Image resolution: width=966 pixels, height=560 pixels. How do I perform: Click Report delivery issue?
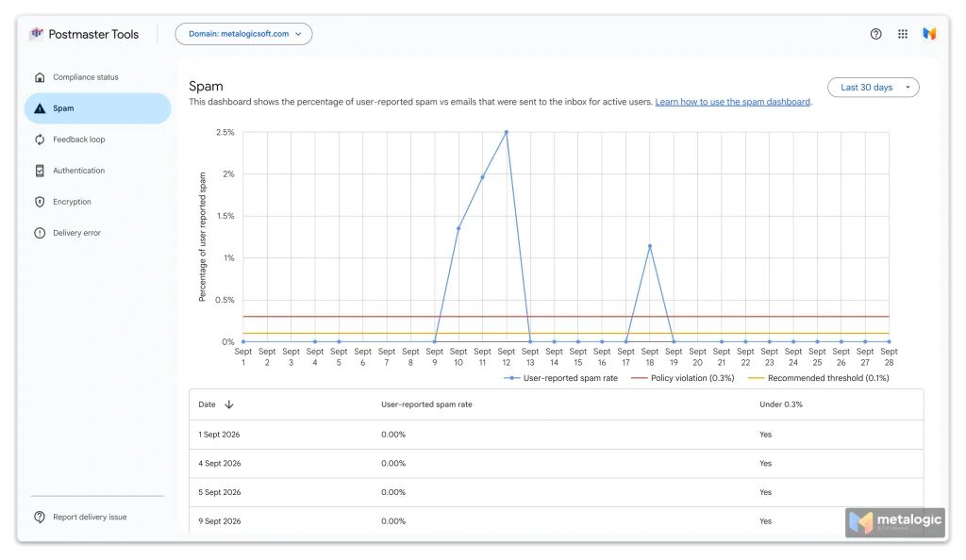tap(90, 517)
